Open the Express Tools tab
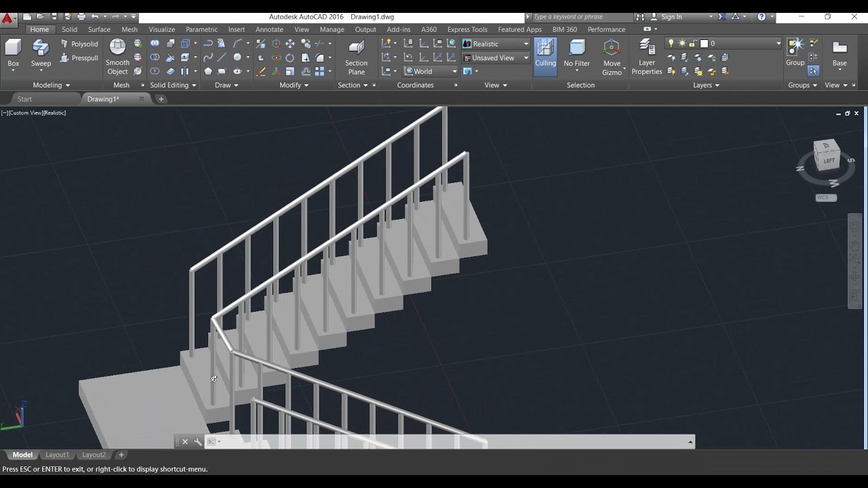This screenshot has width=868, height=488. coord(467,29)
